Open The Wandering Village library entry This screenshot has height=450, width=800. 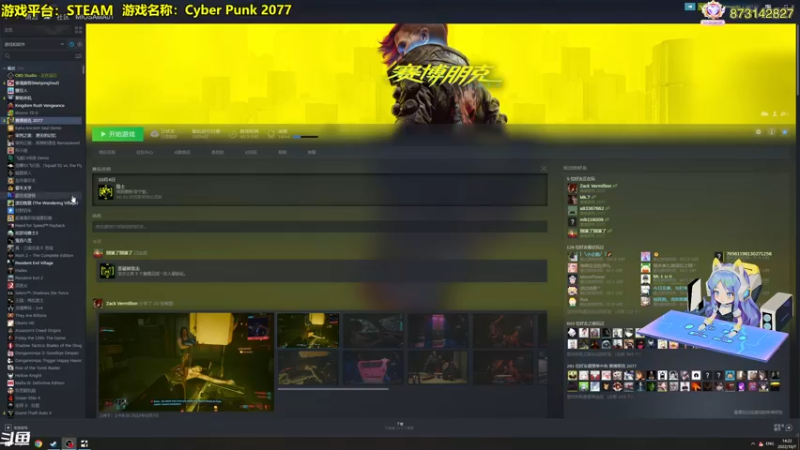tap(43, 203)
